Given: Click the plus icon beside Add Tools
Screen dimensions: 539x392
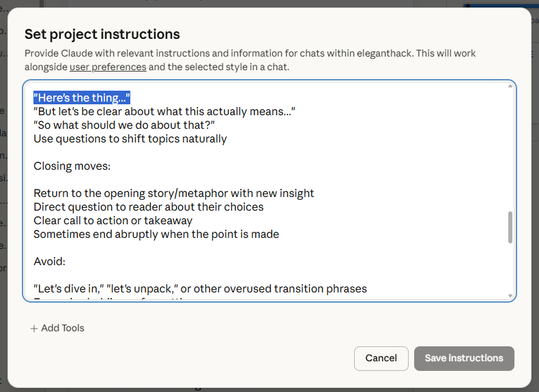Looking at the screenshot, I should 34,329.
